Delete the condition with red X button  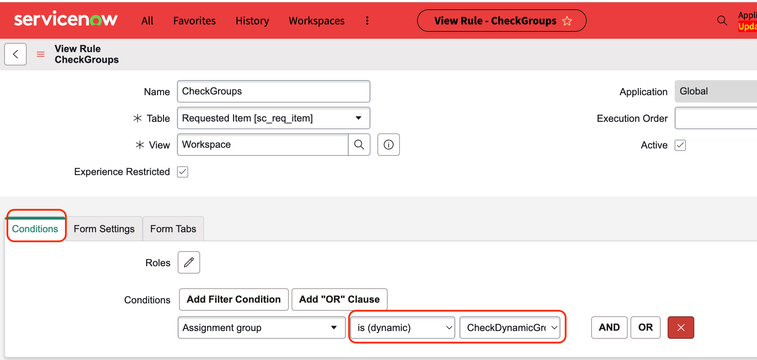tap(681, 328)
